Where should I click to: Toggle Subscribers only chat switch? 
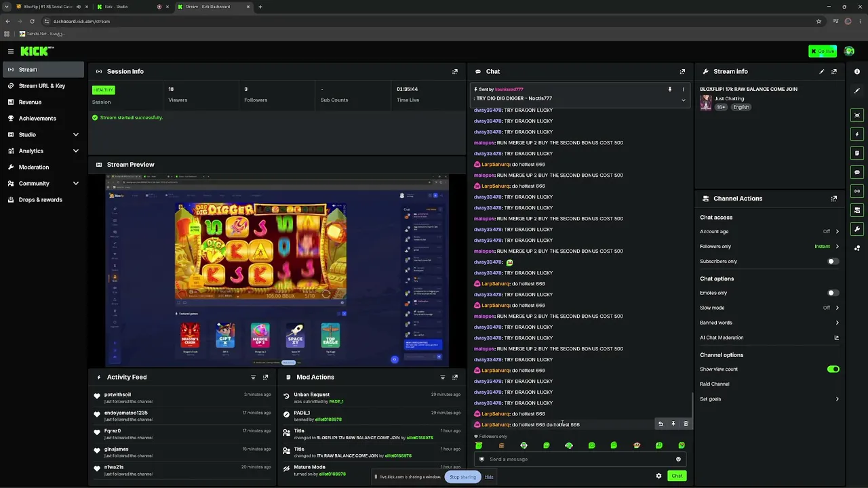click(x=833, y=261)
